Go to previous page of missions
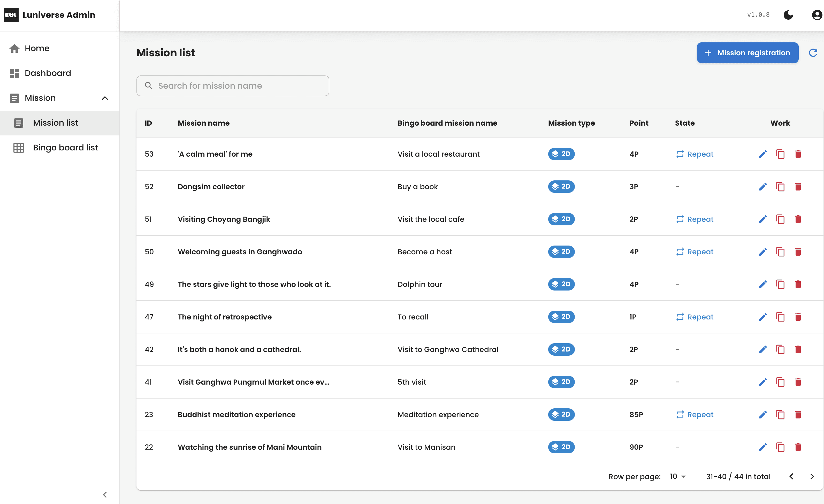This screenshot has width=824, height=504. [791, 477]
